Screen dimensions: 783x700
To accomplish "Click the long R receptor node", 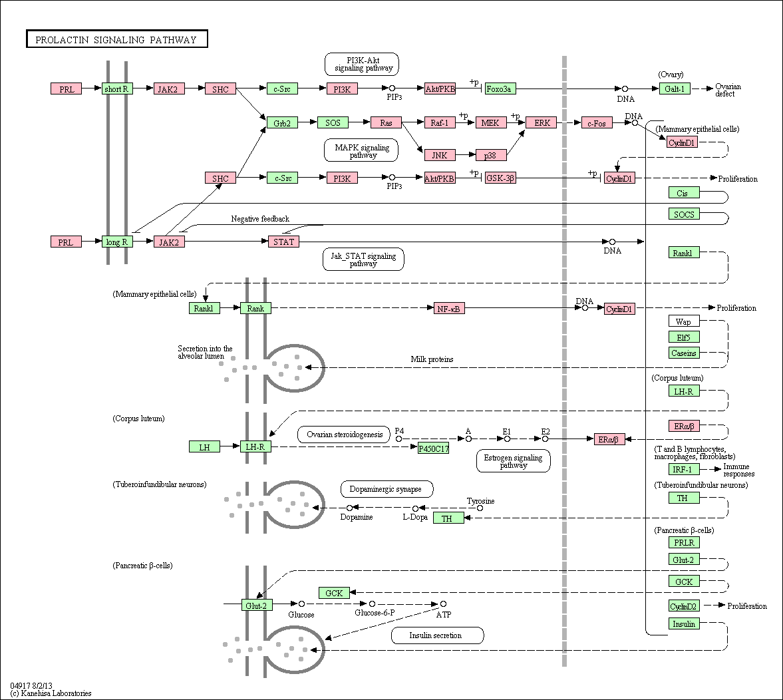I will coord(117,242).
